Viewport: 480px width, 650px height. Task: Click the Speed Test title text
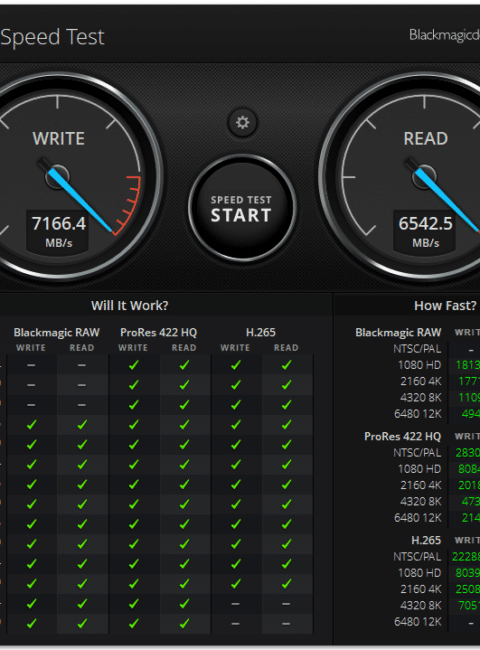tap(52, 37)
